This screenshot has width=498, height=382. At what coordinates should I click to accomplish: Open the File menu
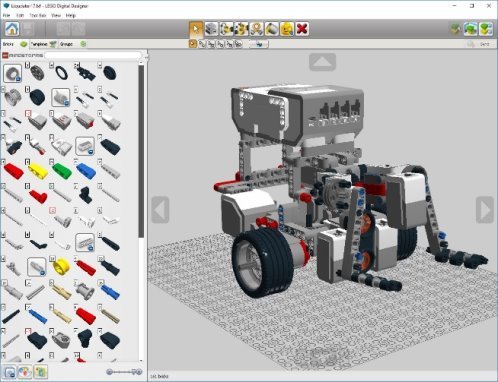tap(6, 15)
